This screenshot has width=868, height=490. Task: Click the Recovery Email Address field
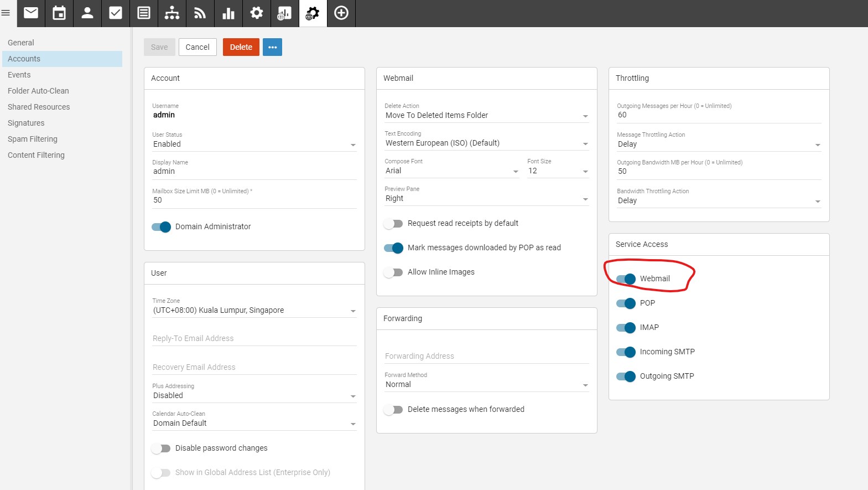coord(254,367)
